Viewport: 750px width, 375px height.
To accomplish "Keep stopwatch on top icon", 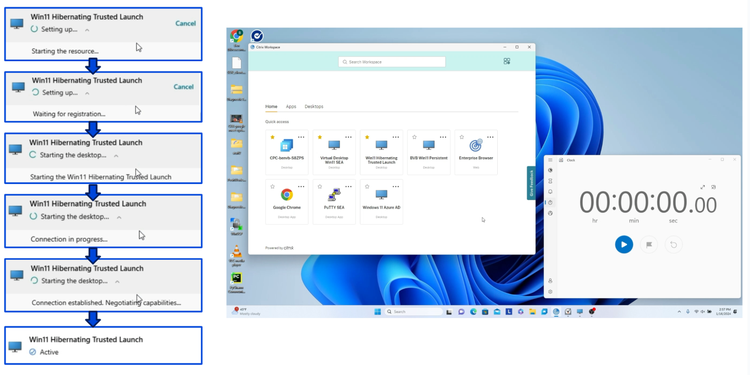I will [x=714, y=187].
